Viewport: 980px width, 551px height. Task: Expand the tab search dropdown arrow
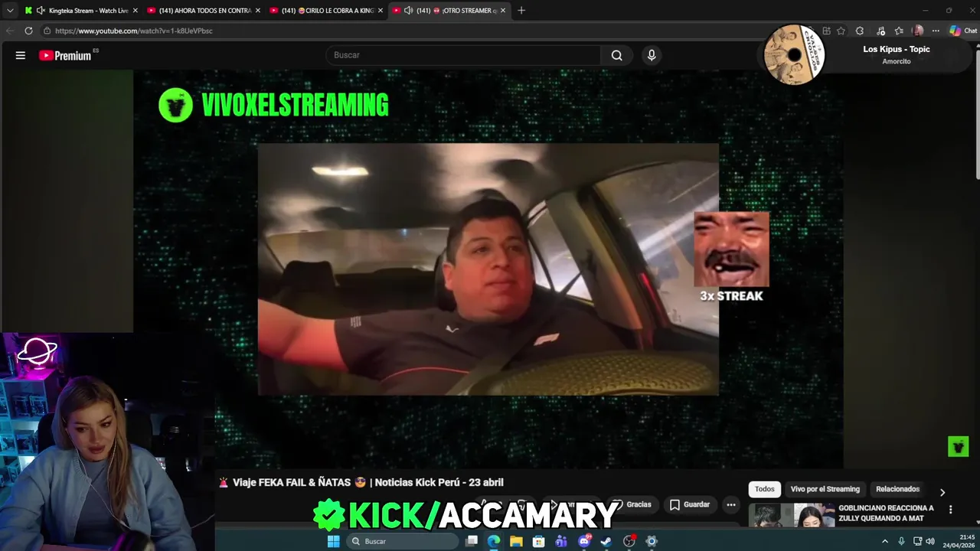pos(10,11)
